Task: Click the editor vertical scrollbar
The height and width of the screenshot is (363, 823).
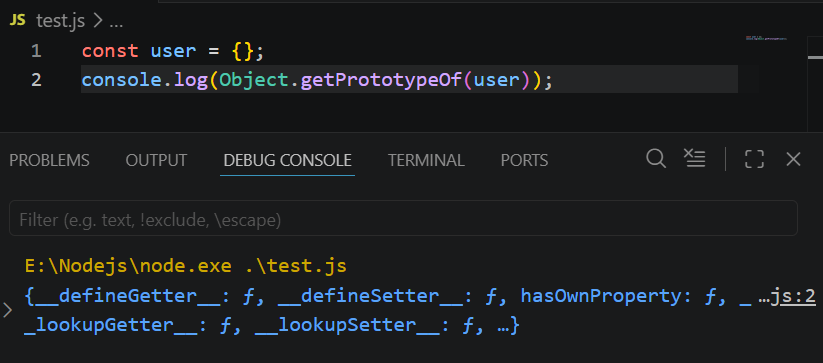Action: (x=815, y=84)
